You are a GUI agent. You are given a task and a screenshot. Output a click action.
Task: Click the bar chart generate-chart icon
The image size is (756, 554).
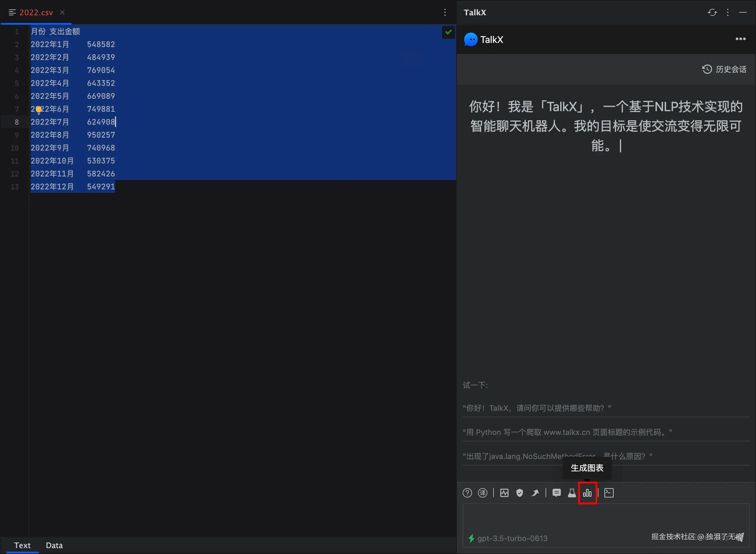click(x=587, y=493)
